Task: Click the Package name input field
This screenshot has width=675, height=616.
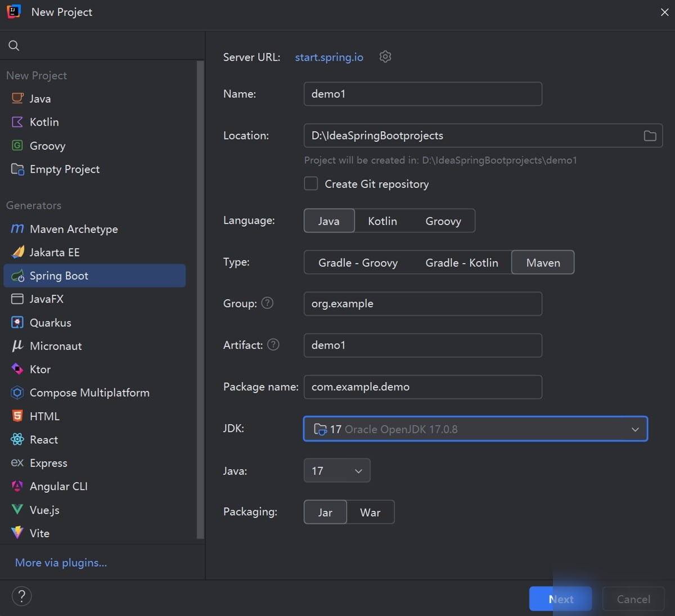Action: 423,387
